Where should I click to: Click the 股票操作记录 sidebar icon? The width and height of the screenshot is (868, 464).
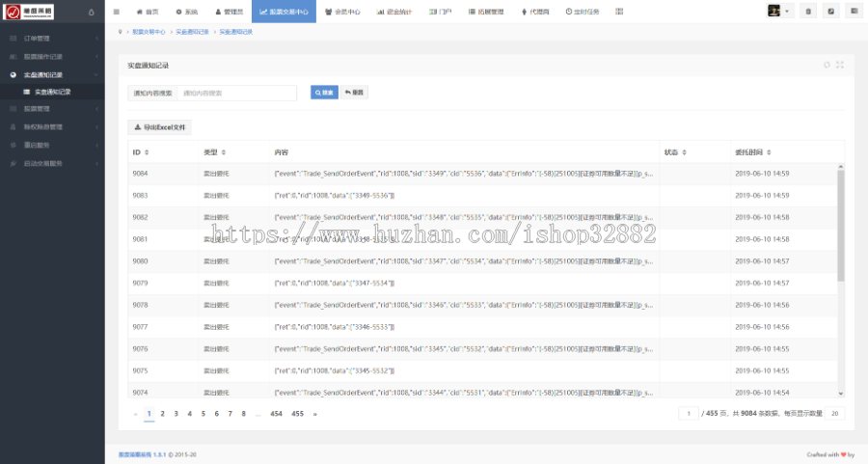(14, 57)
